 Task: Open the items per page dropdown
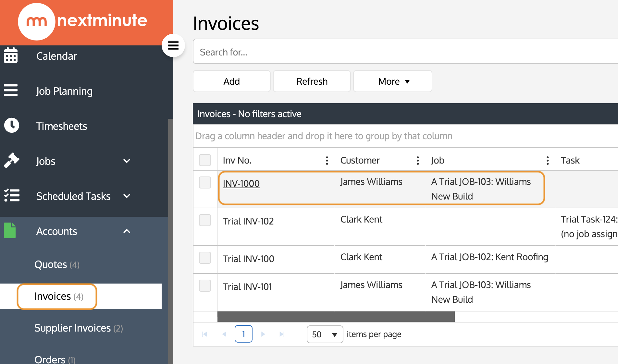(325, 334)
